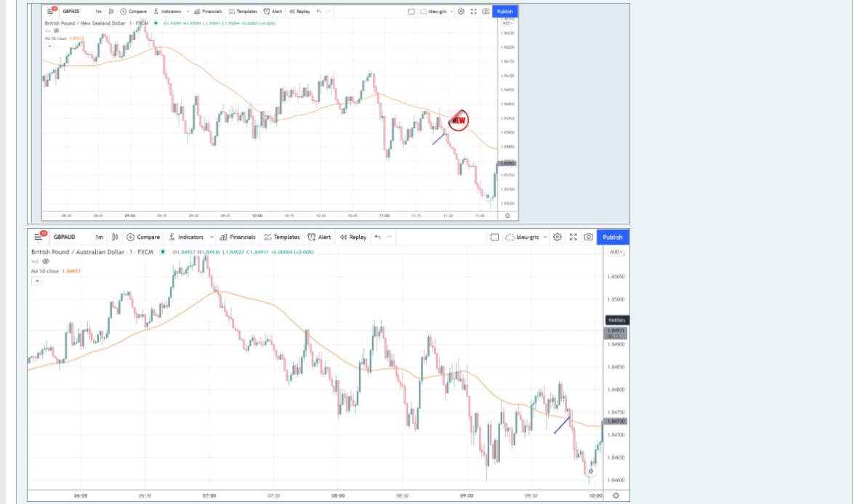The image size is (857, 504).
Task: Select MA 50 close legend in GBPNZD chart
Action: click(x=65, y=38)
